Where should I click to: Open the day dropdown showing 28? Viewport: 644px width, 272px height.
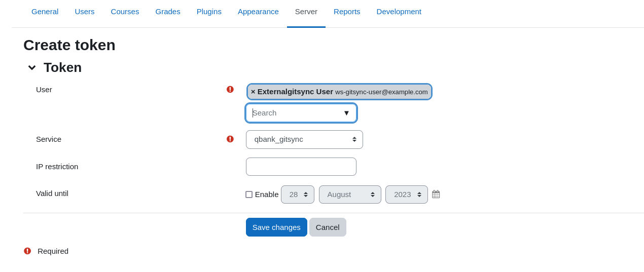pos(298,195)
